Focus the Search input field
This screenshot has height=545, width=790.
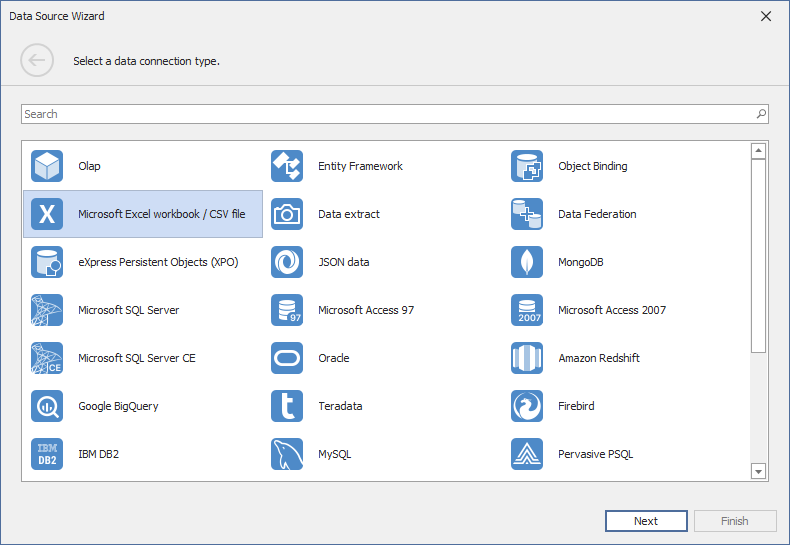click(x=394, y=114)
